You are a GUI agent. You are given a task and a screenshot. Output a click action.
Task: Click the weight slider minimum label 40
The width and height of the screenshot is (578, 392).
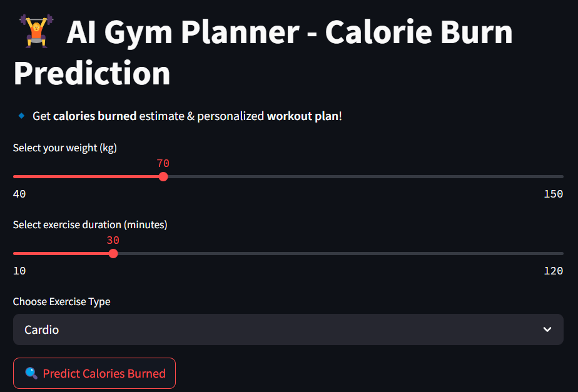point(19,194)
